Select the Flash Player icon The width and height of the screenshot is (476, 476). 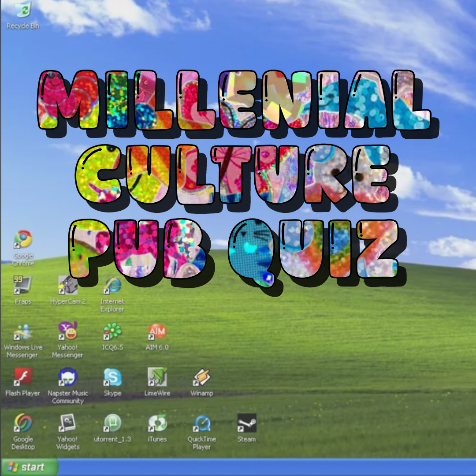click(23, 377)
